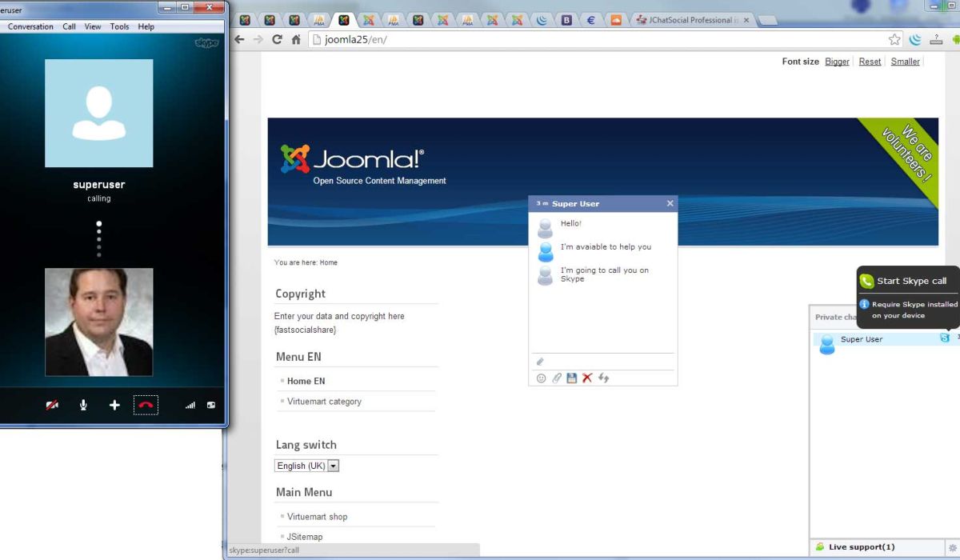This screenshot has height=560, width=960.
Task: Click the Skype icon beside Super User
Action: (x=945, y=338)
